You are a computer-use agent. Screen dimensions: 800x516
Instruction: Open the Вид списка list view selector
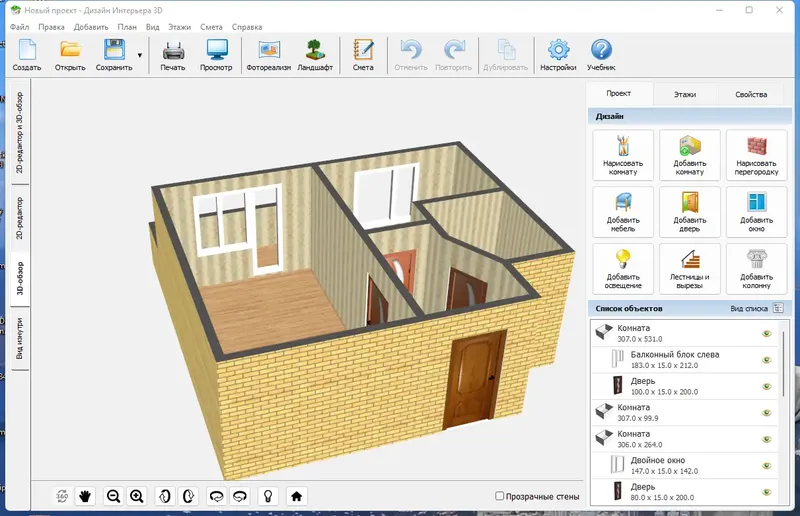[757, 308]
